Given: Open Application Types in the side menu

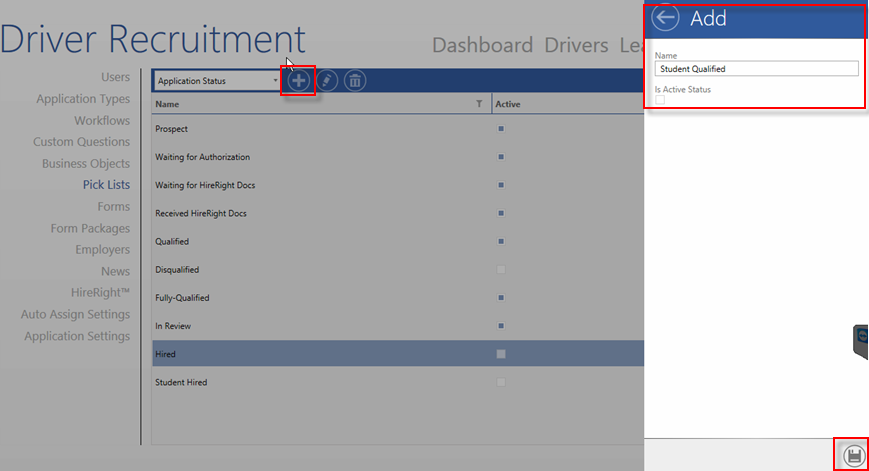Looking at the screenshot, I should click(x=83, y=99).
